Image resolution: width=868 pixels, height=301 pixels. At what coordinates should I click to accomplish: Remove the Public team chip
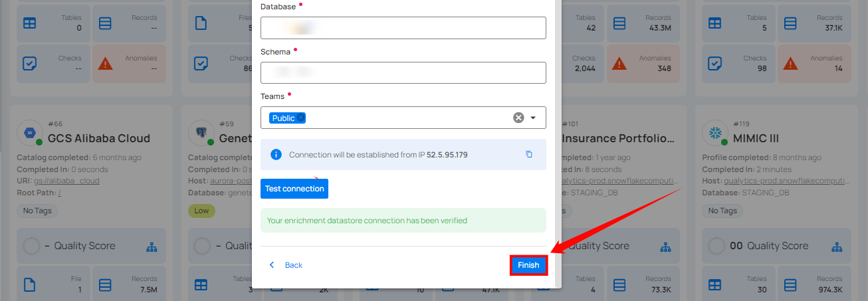click(x=301, y=118)
